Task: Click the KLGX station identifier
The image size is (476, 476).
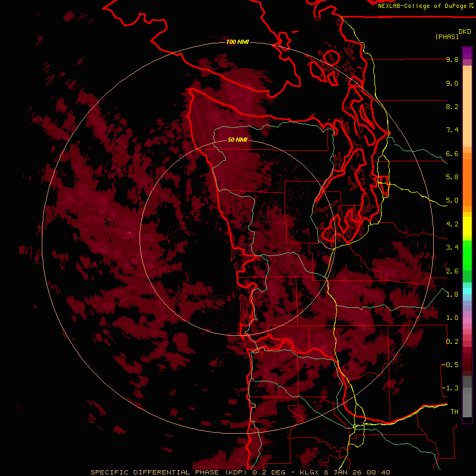Action: [x=310, y=472]
